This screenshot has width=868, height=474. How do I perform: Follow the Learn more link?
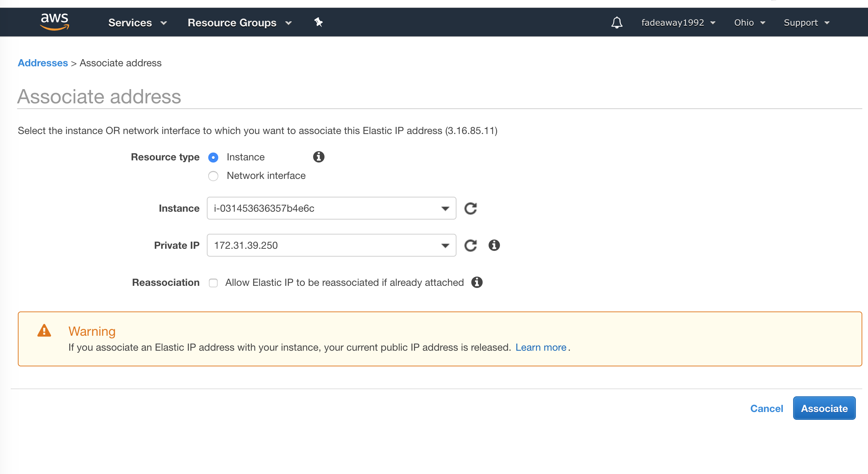[x=541, y=347]
